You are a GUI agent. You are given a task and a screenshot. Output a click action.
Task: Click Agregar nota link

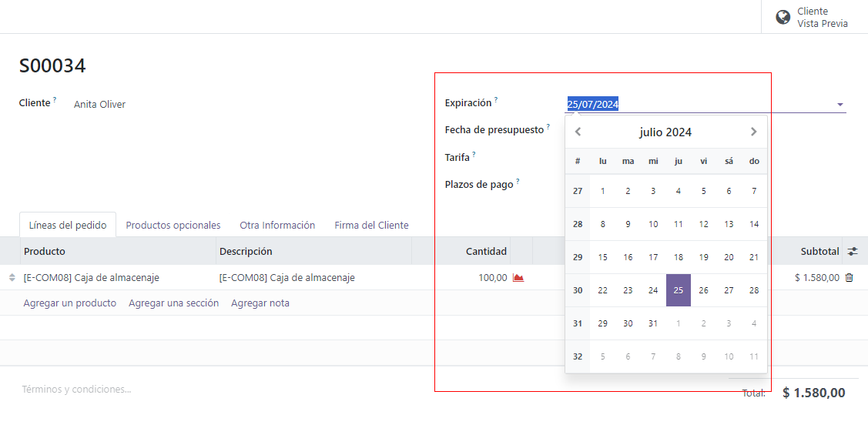[x=260, y=303]
